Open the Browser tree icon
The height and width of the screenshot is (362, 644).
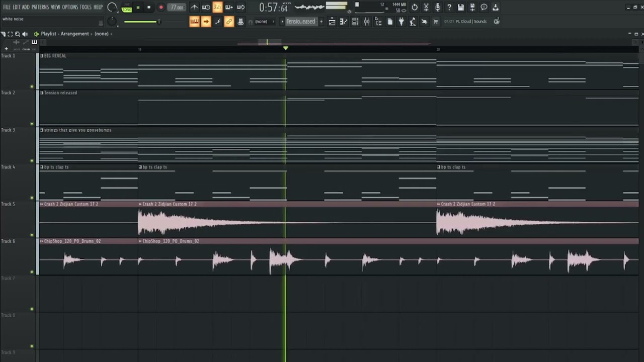(x=378, y=22)
